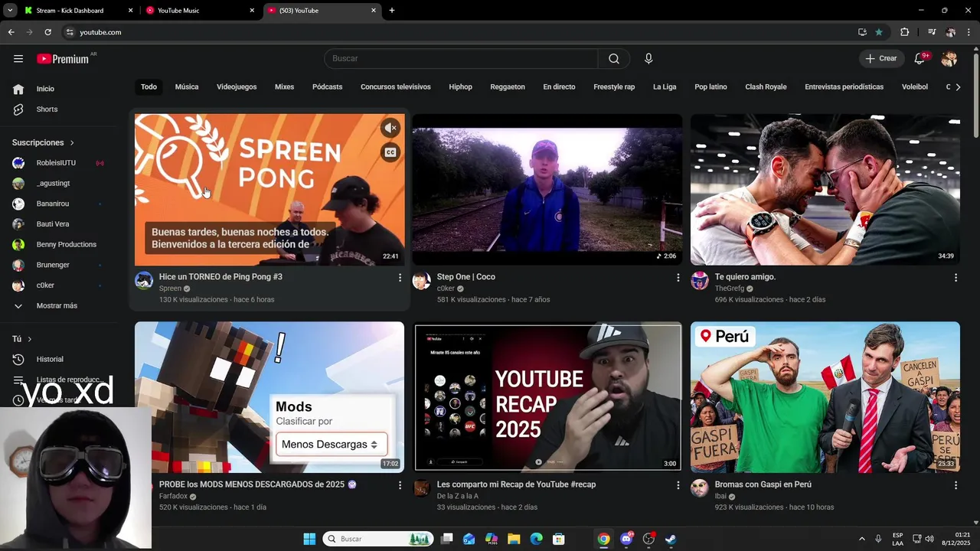
Task: Open options menu for Te quiero amigo video
Action: tap(955, 278)
